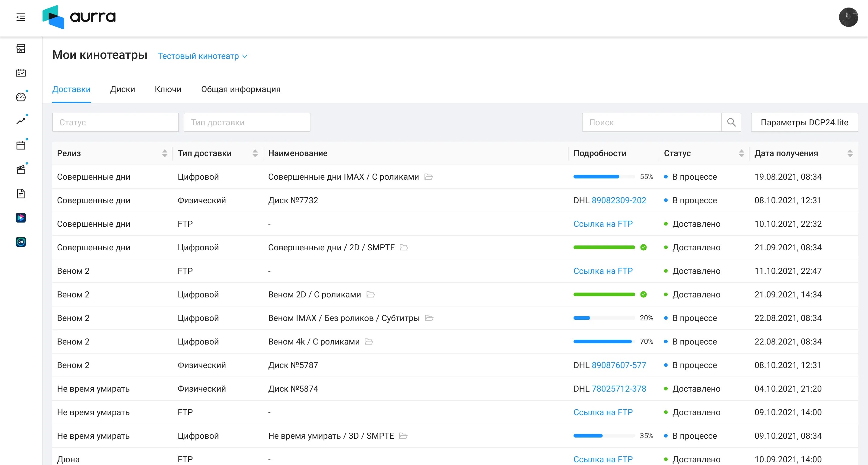Open the Статус filter dropdown
The height and width of the screenshot is (465, 868).
(116, 122)
